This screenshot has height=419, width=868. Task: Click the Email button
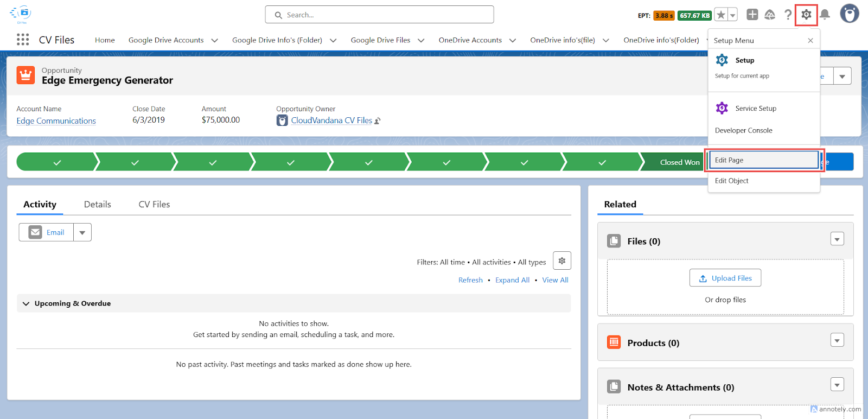pyautogui.click(x=47, y=232)
